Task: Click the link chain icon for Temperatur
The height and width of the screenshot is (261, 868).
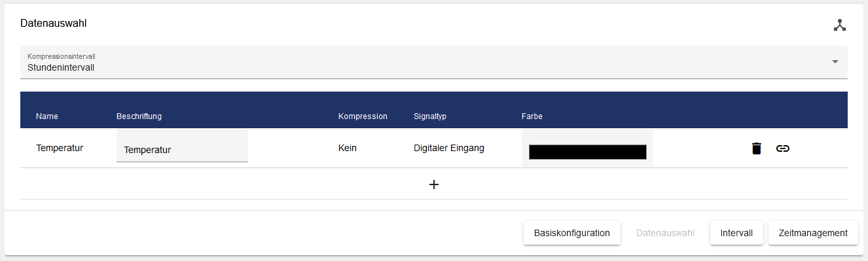Action: coord(782,148)
